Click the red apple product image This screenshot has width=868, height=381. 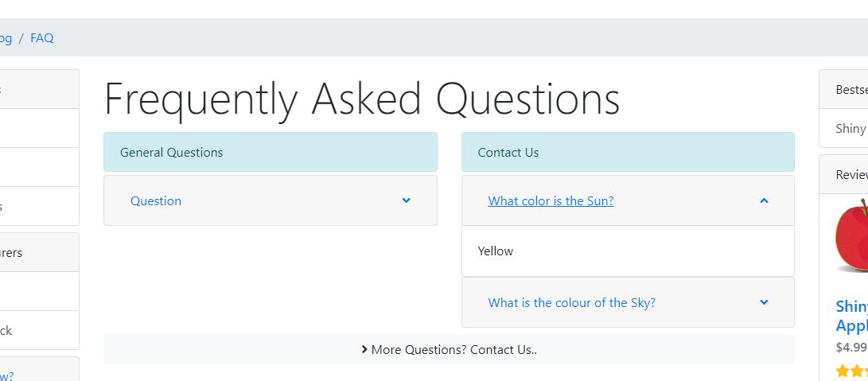click(x=852, y=235)
